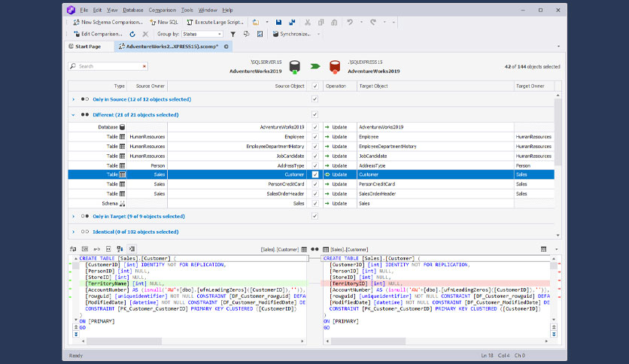Click the X cancel icon beside Refresh
The image size is (629, 364).
pyautogui.click(x=145, y=34)
